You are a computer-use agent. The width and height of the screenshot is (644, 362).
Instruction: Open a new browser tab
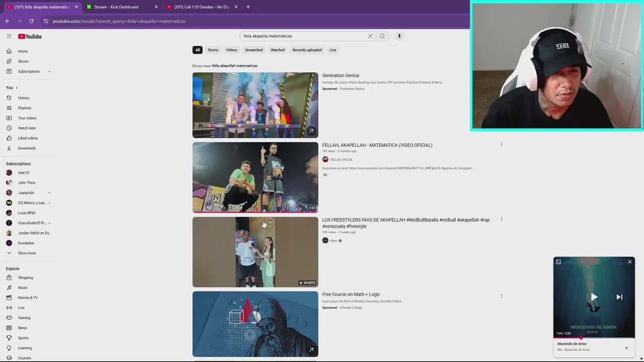click(248, 7)
